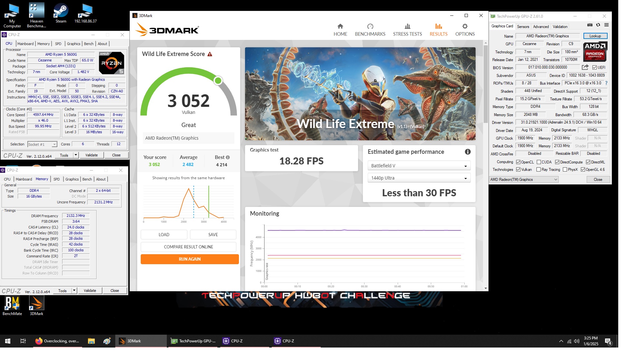Click the scroll-down arrow of 3DMark scrollbar
The width and height of the screenshot is (644, 362).
pos(486,288)
